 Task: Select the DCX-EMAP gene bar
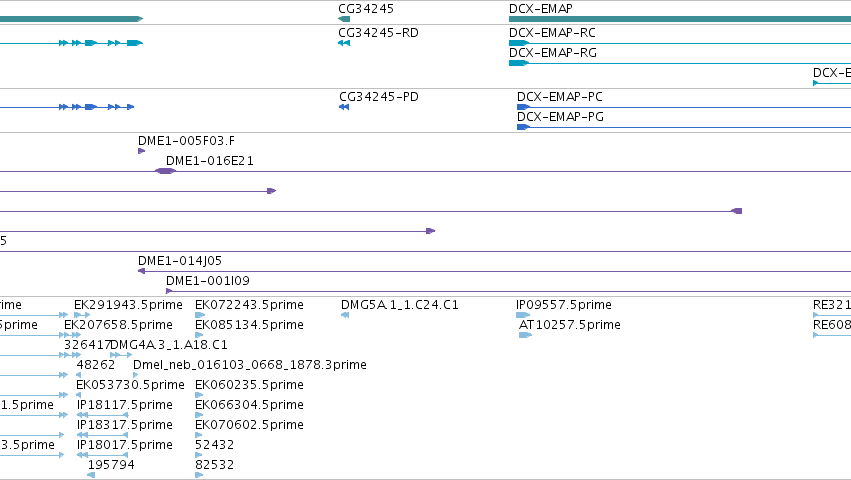click(680, 19)
